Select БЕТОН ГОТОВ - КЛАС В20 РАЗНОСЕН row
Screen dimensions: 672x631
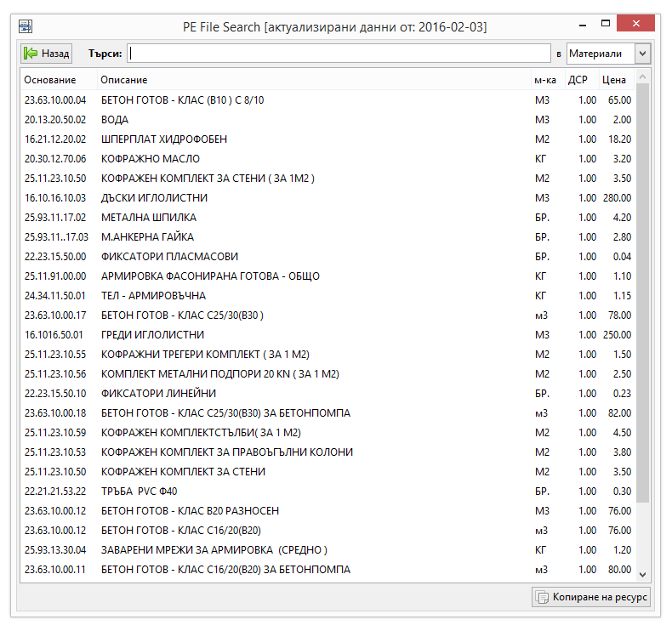[327, 511]
